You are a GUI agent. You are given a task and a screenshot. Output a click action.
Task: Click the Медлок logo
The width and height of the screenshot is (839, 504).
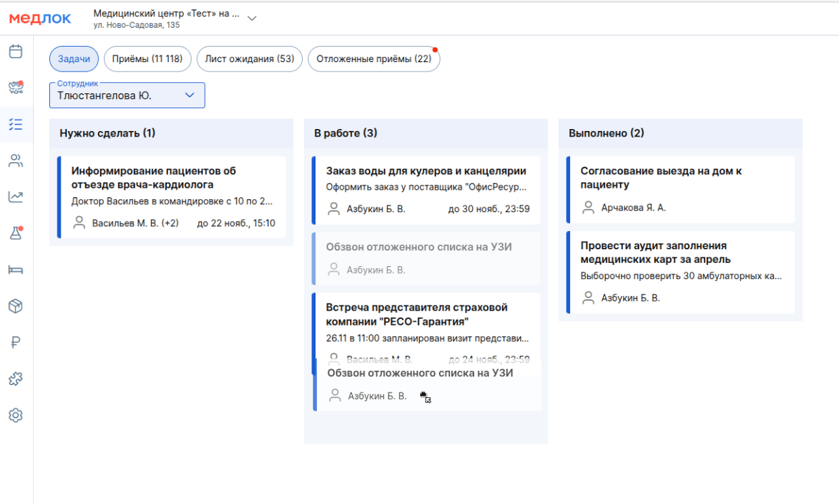(x=40, y=19)
